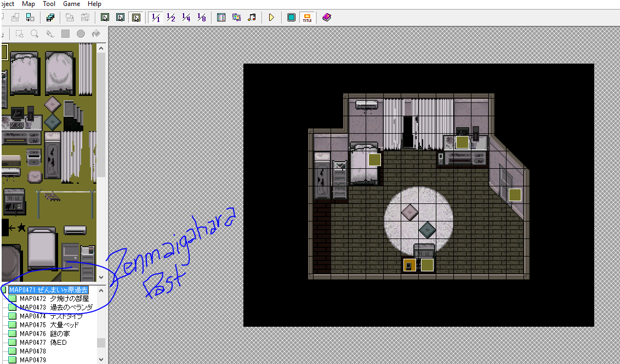Viewport: 620px width, 364px height.
Task: Open the Resource Manager icon
Action: pos(236,18)
